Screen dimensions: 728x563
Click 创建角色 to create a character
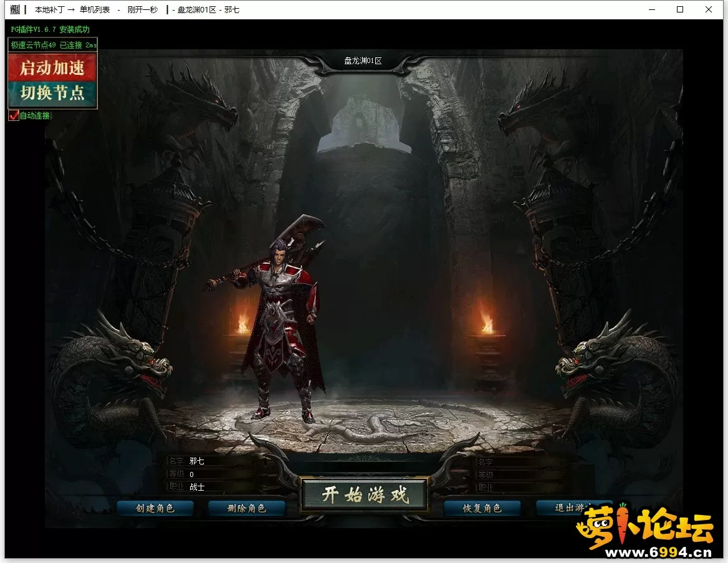coord(155,508)
